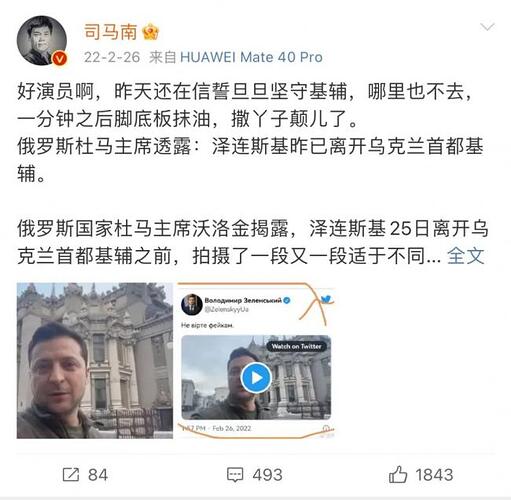
Task: Play the video in the tweet screenshot
Action: [256, 378]
